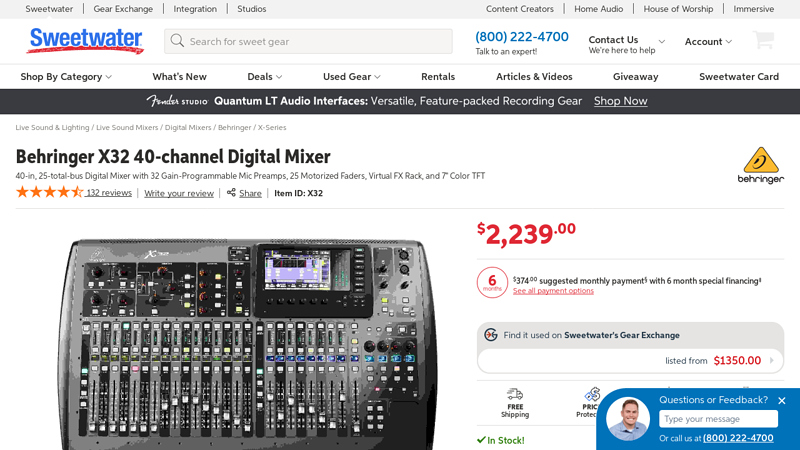
Task: Open the Account dropdown
Action: pos(708,42)
